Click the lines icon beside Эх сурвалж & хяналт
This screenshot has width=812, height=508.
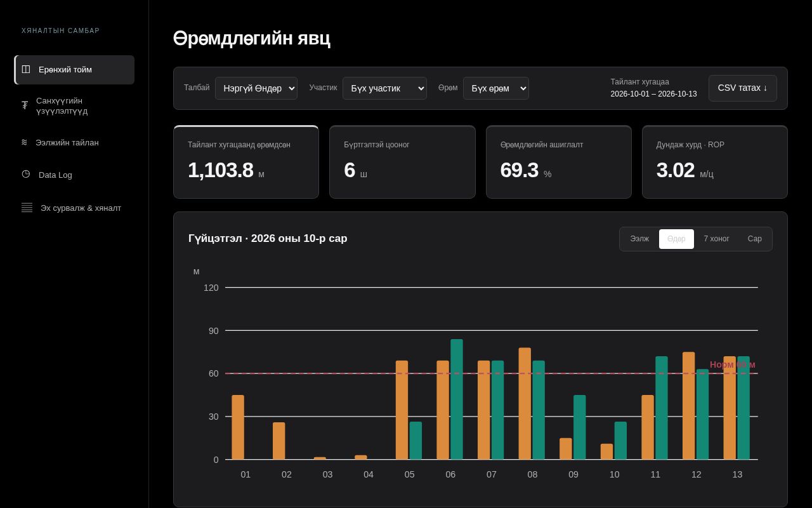tap(27, 208)
